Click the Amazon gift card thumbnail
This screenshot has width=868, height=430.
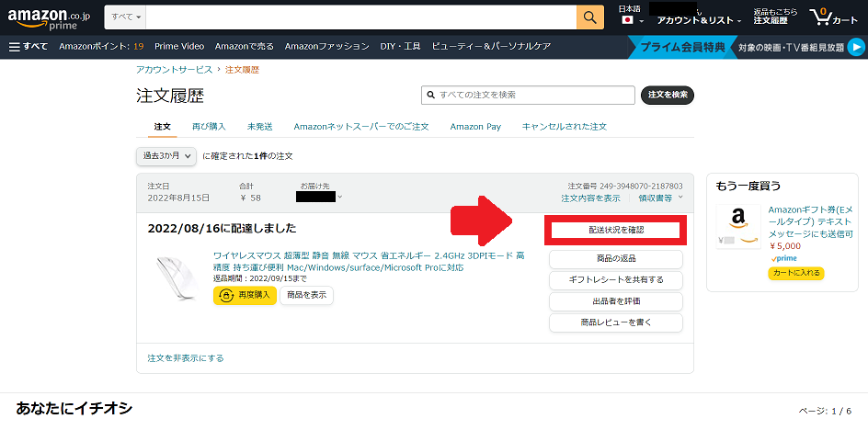point(737,226)
